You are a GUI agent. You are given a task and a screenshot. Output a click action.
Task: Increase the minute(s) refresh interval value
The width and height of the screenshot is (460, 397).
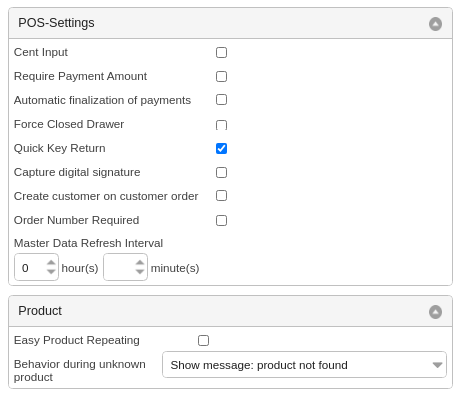140,263
